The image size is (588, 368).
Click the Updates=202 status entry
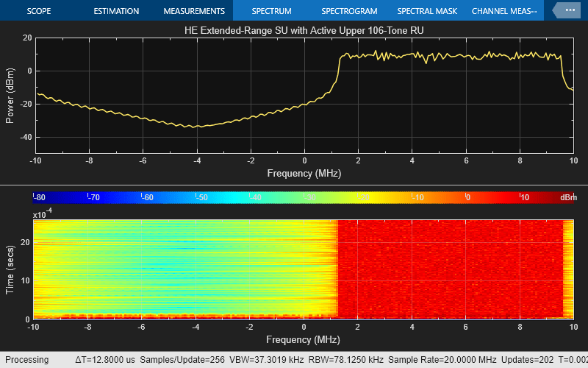pos(527,360)
